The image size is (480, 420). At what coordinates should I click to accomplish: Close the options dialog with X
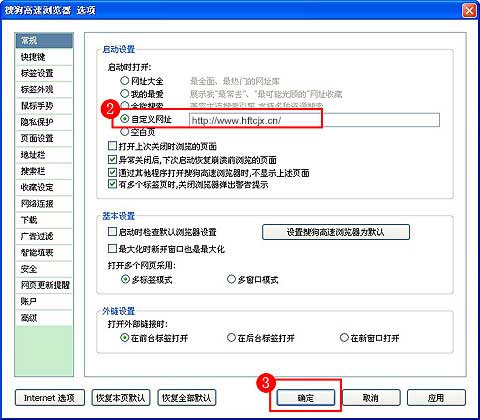[x=469, y=11]
